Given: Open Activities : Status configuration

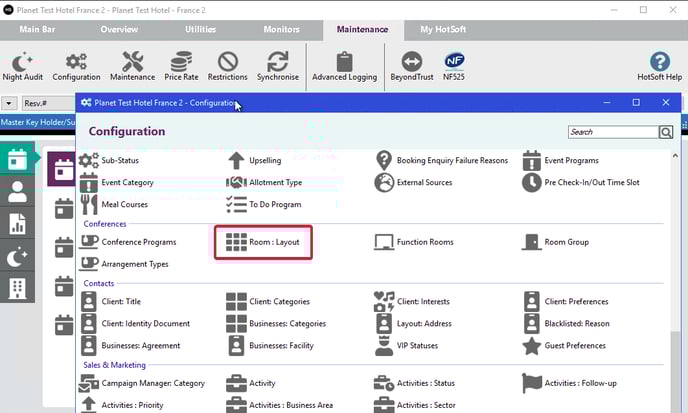Looking at the screenshot, I should (414, 384).
